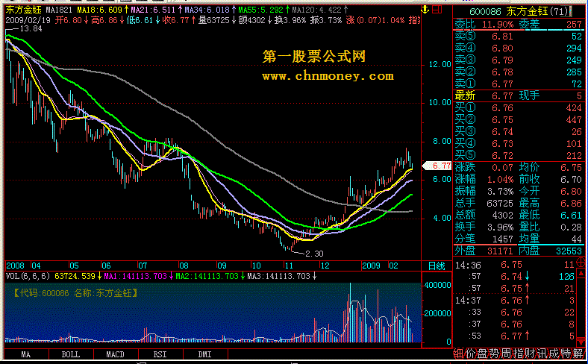588x364 pixels.
Task: Click the 2008 date label on time axis
Action: [15, 266]
